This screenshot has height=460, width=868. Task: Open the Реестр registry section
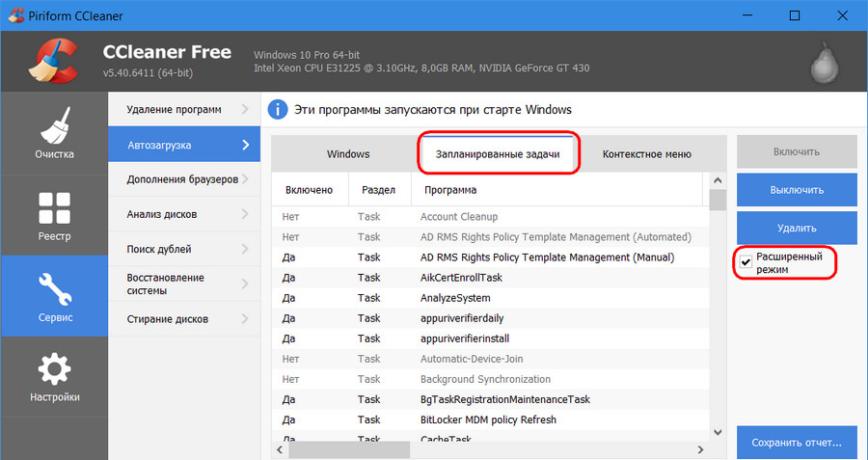[54, 216]
